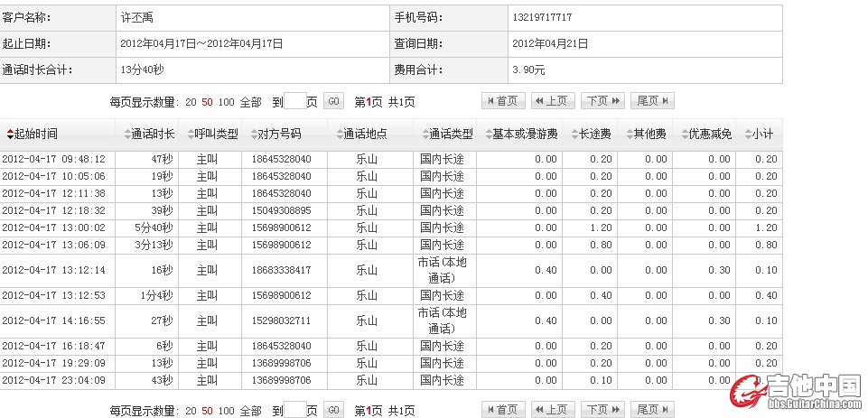The height and width of the screenshot is (418, 868).
Task: Sort by 长途费 column header
Action: pyautogui.click(x=593, y=134)
